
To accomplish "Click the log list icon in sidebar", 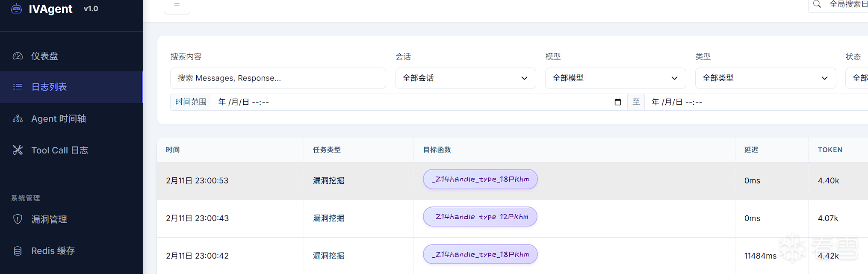I will pos(18,87).
